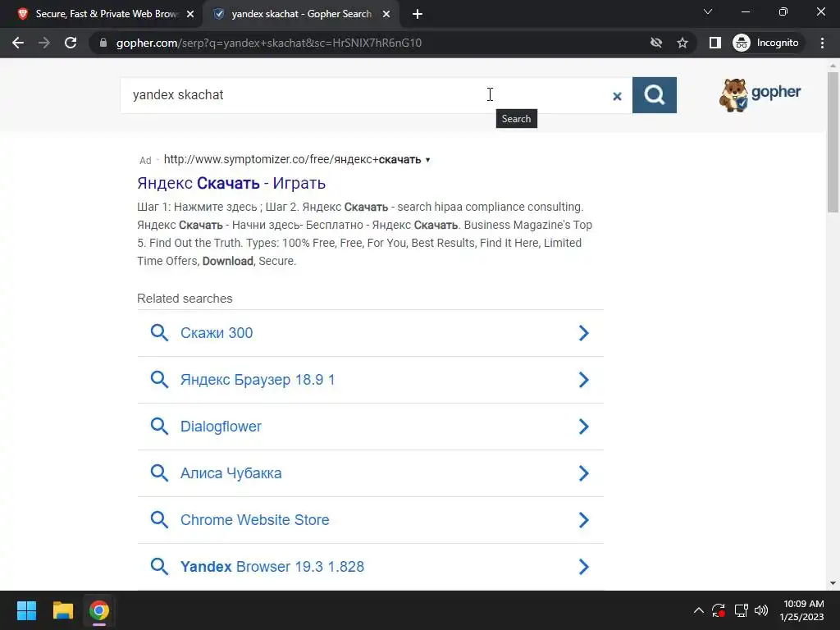840x630 pixels.
Task: Open network settings tray icon
Action: (741, 610)
